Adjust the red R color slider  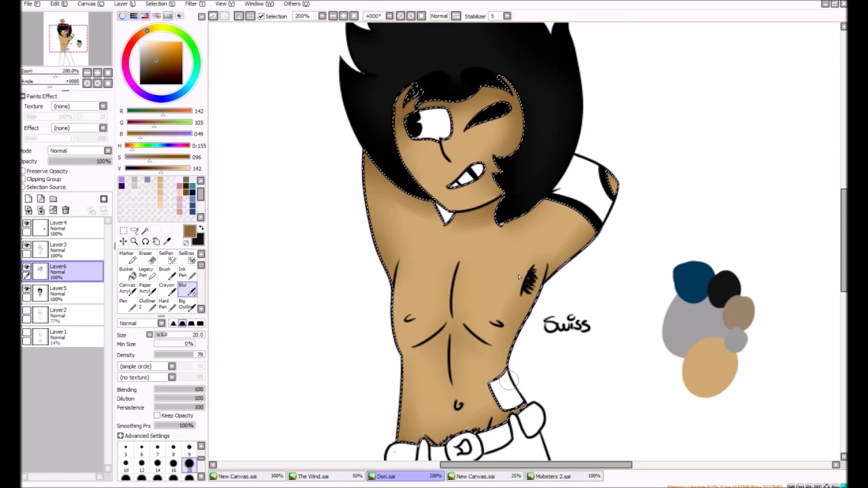coord(159,110)
